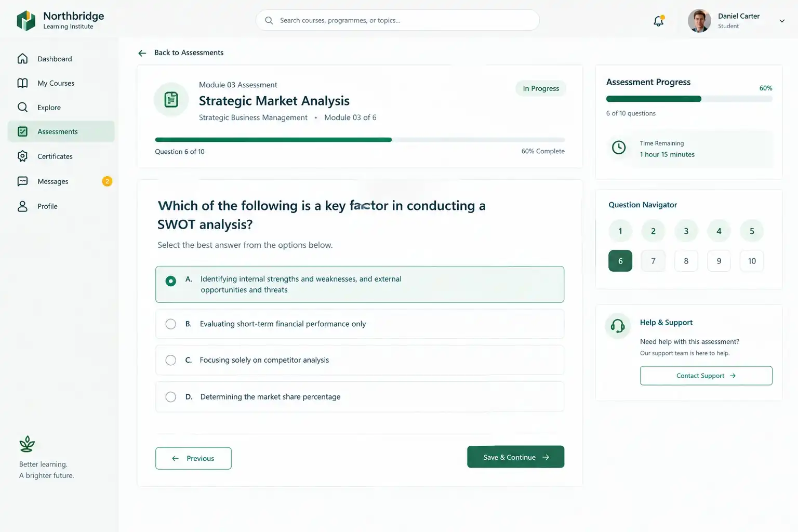This screenshot has height=532, width=798.
Task: Click Save & Continue button
Action: tap(515, 457)
